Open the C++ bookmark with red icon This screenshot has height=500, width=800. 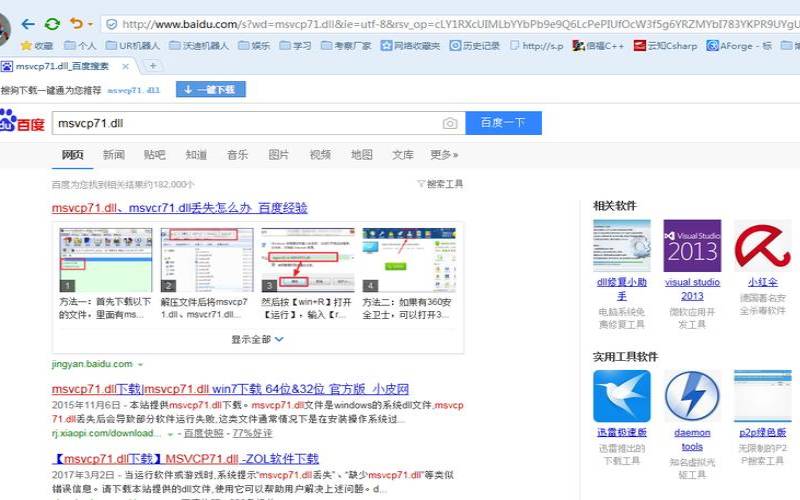pos(598,46)
